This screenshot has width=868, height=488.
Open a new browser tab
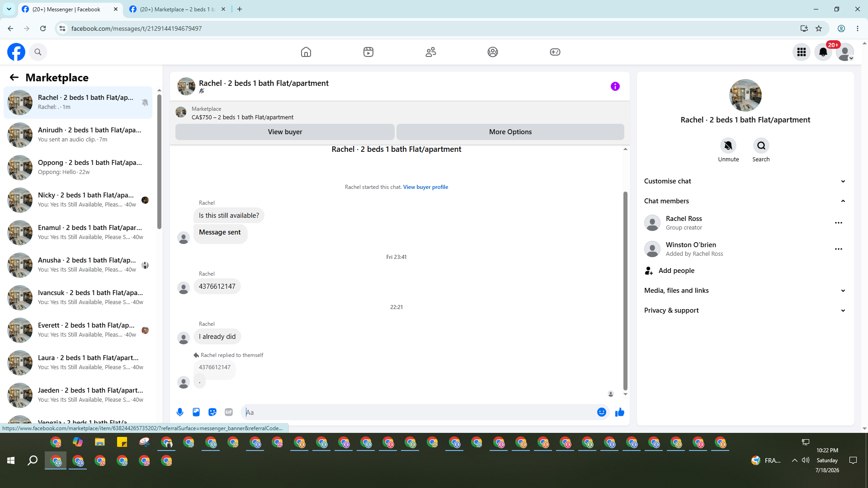coord(240,9)
